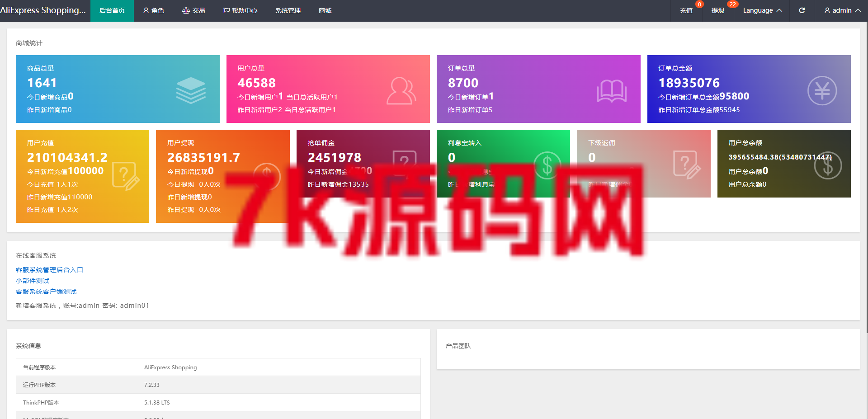The height and width of the screenshot is (419, 868).
Task: Click the yen icon in 订单总金额 card
Action: point(822,90)
